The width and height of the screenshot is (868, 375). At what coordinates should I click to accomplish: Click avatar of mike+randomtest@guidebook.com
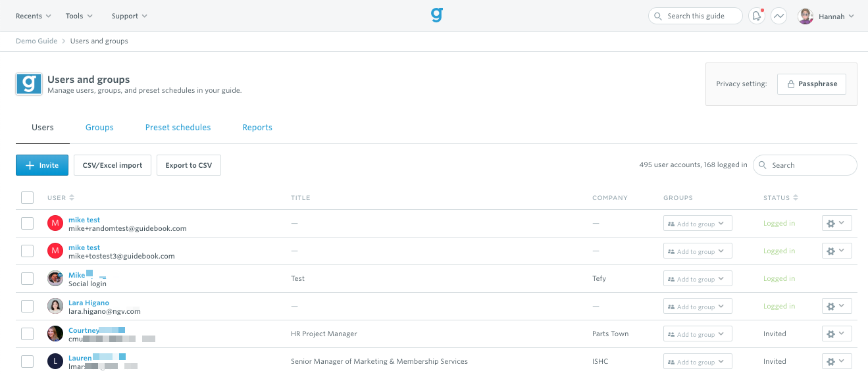(x=55, y=223)
